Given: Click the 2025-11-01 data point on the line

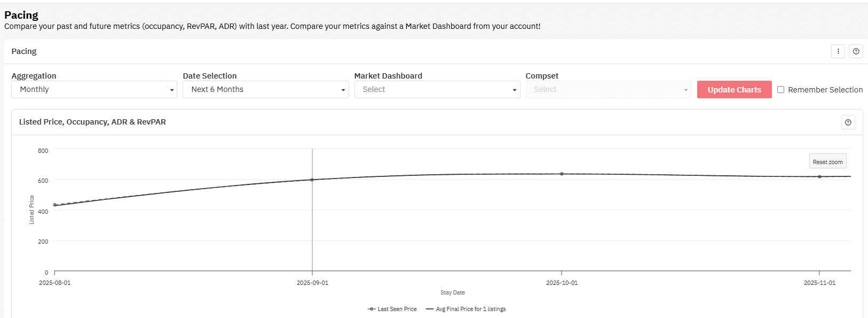Looking at the screenshot, I should click(819, 176).
